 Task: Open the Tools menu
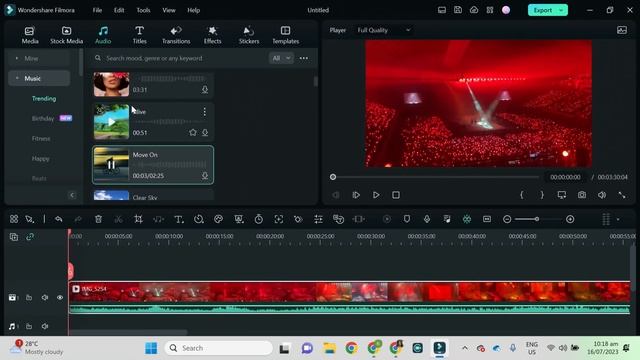point(143,10)
